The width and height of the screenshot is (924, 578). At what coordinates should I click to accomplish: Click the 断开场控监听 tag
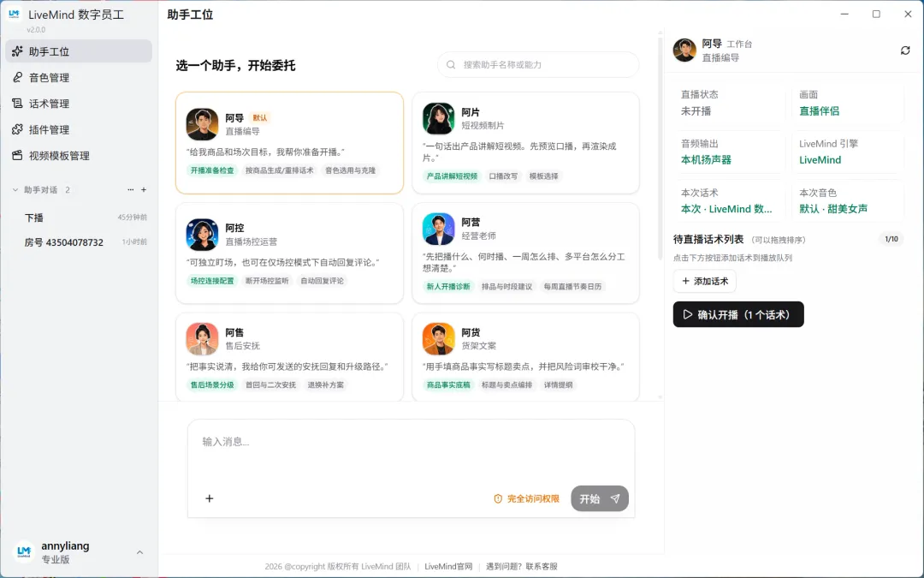[267, 281]
